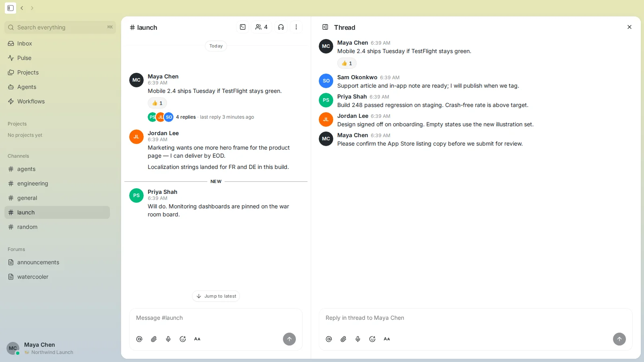Open the canvas icon in launch header
The image size is (644, 362).
pyautogui.click(x=243, y=27)
